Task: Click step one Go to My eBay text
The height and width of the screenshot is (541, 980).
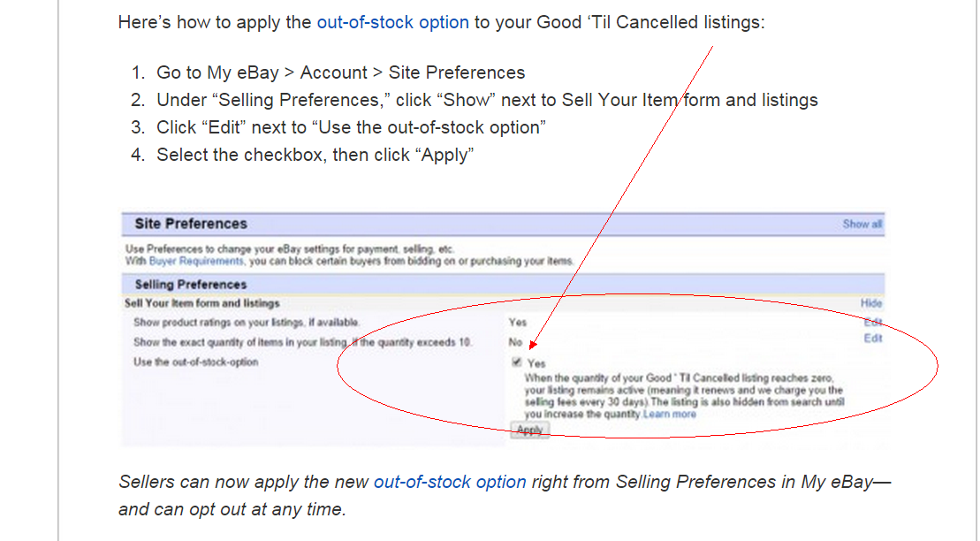Action: (x=340, y=72)
